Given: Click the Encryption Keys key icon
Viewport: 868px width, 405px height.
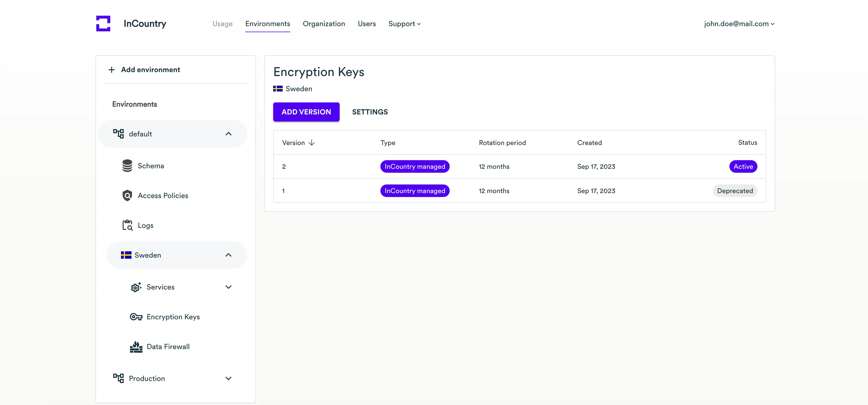Looking at the screenshot, I should 136,317.
